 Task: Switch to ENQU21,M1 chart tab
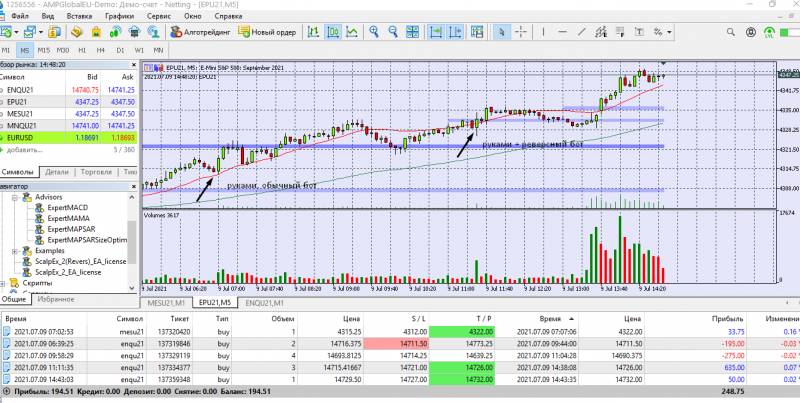coord(265,303)
